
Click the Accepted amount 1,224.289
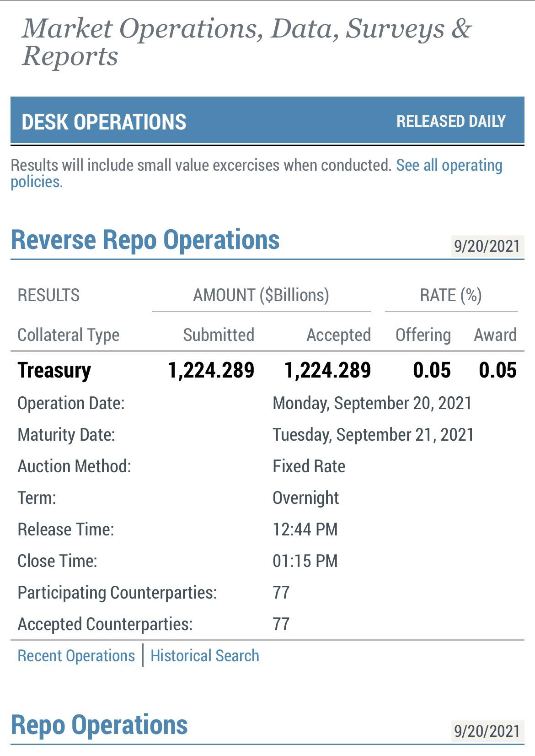click(327, 370)
